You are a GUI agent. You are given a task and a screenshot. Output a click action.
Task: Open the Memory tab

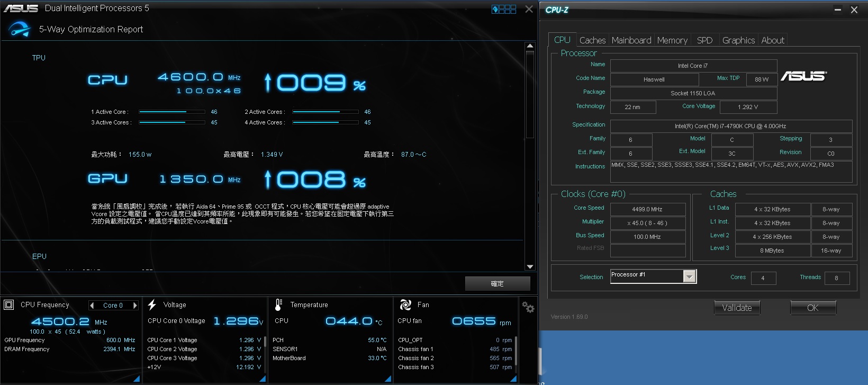tap(672, 40)
